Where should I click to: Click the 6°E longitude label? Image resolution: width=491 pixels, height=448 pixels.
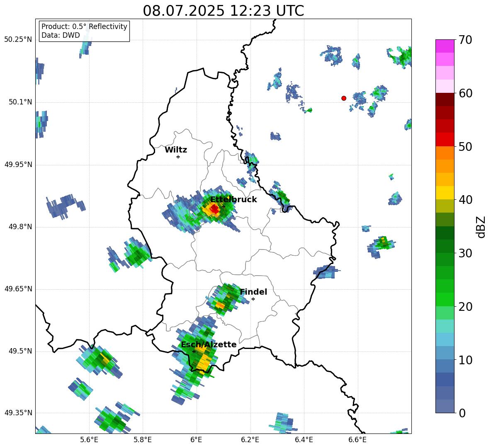click(x=196, y=440)
